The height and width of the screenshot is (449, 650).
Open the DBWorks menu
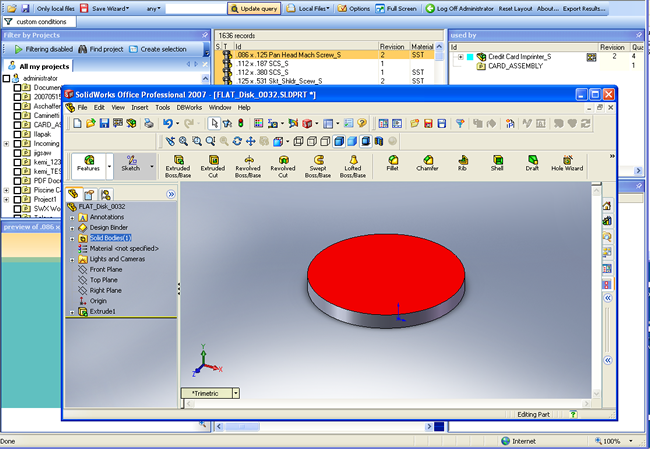(x=189, y=107)
